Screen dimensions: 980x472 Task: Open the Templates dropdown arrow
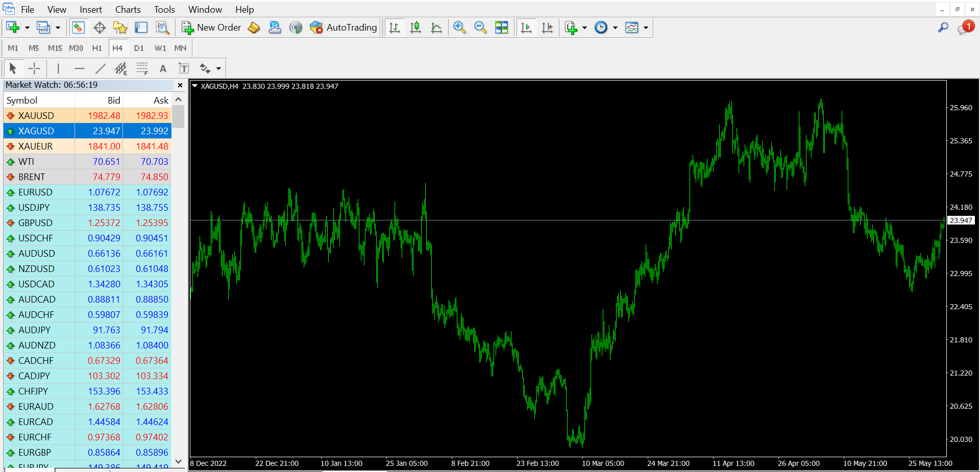(646, 28)
